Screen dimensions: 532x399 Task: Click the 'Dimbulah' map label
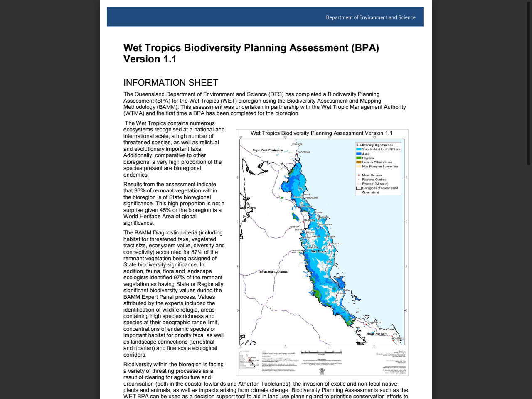pos(294,227)
